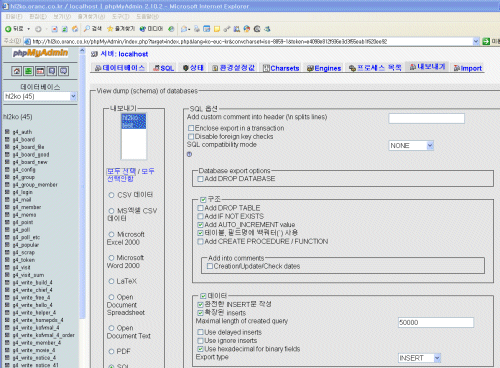Check Disable foreign key checks
500x368 pixels.
pos(191,136)
